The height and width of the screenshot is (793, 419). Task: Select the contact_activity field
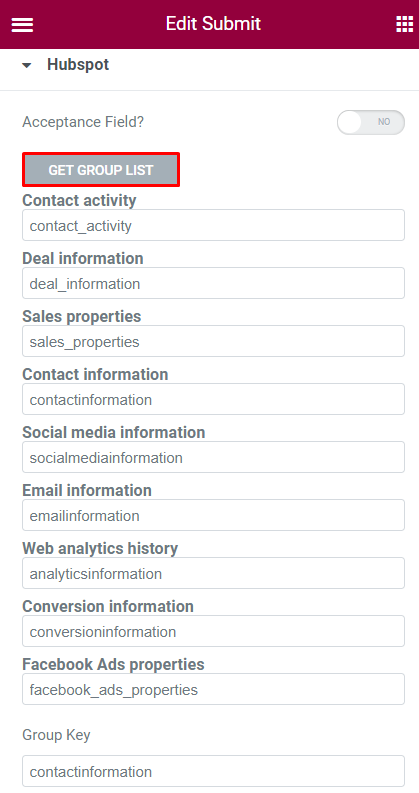click(x=213, y=225)
